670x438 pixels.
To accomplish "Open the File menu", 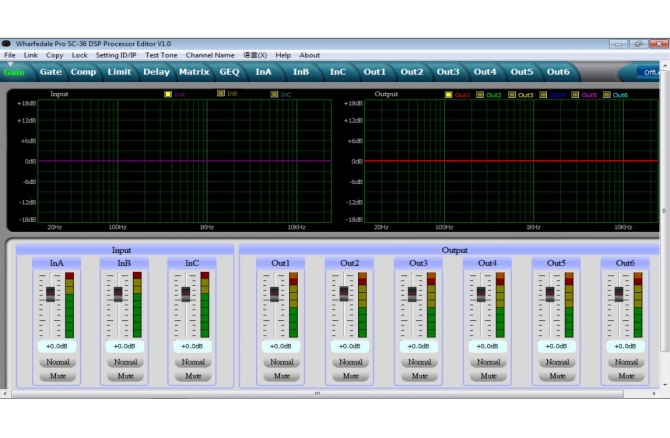I will tap(9, 55).
